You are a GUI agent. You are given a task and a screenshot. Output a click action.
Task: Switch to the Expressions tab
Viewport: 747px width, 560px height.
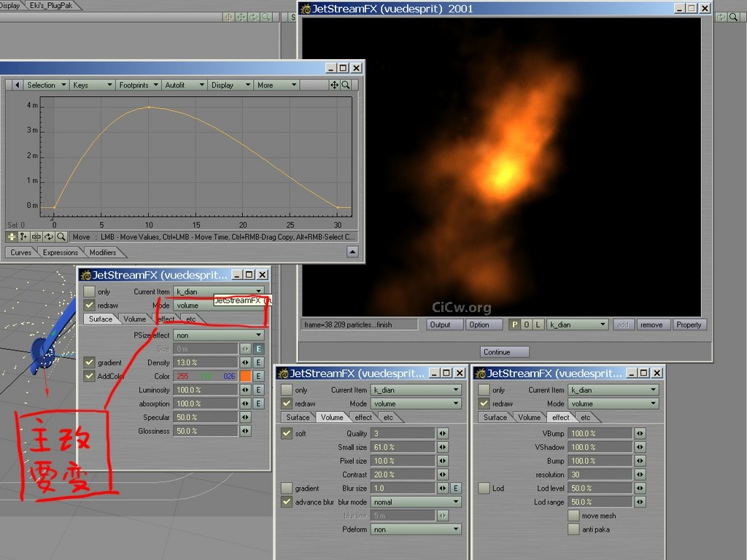(60, 252)
